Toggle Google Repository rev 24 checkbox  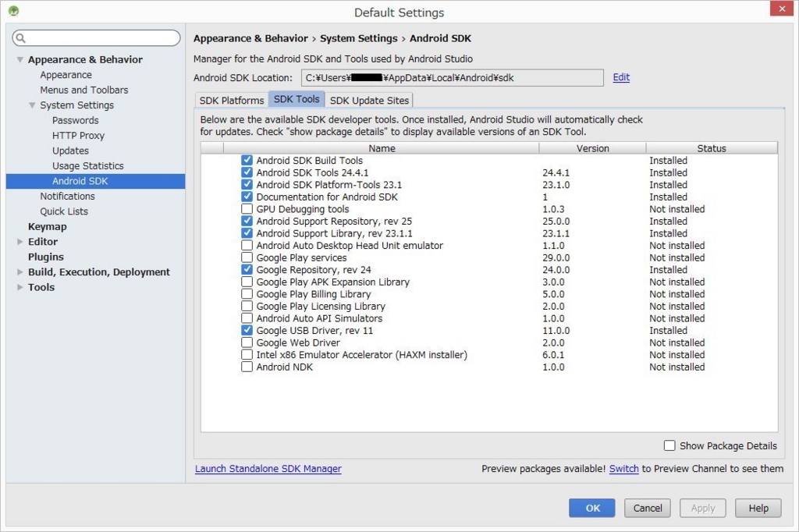point(247,270)
